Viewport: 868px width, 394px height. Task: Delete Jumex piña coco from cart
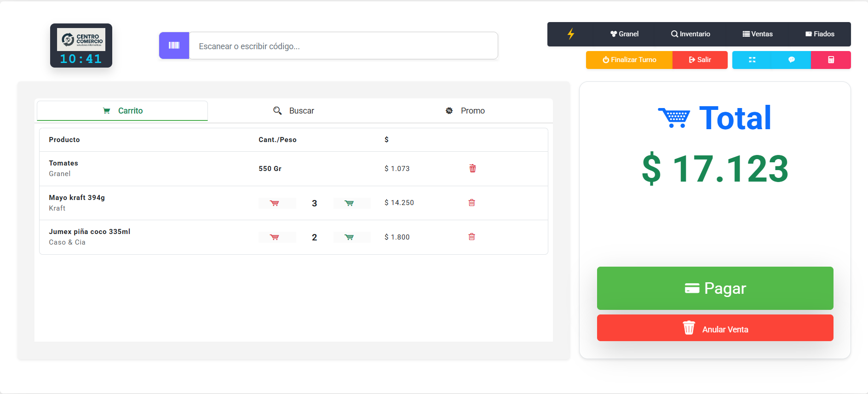tap(471, 237)
